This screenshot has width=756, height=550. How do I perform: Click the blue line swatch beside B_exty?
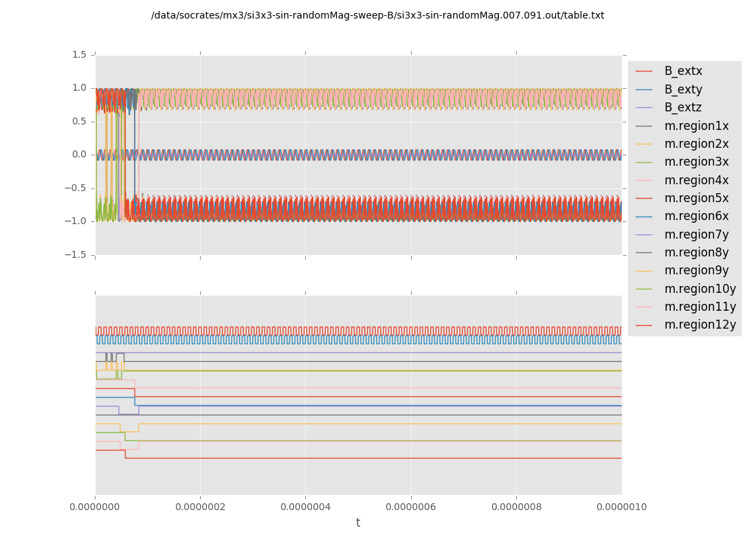coord(644,89)
